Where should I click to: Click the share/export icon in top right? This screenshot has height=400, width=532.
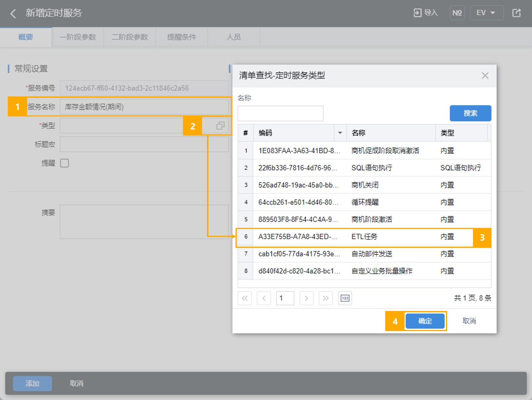pos(516,13)
